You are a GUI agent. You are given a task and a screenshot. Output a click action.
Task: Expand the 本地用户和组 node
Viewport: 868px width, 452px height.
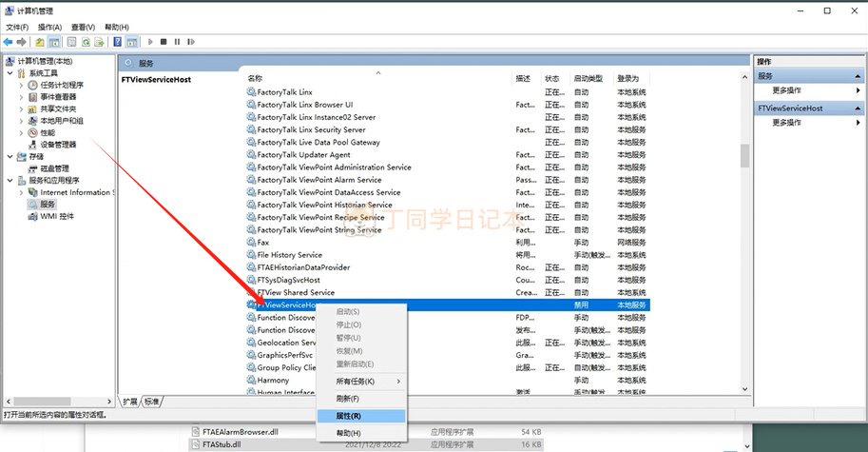21,121
